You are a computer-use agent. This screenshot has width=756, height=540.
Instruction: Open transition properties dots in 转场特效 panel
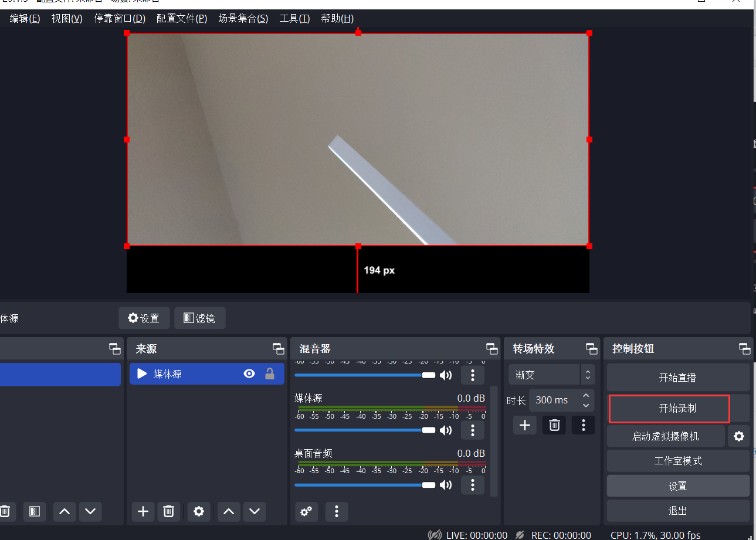coord(583,425)
